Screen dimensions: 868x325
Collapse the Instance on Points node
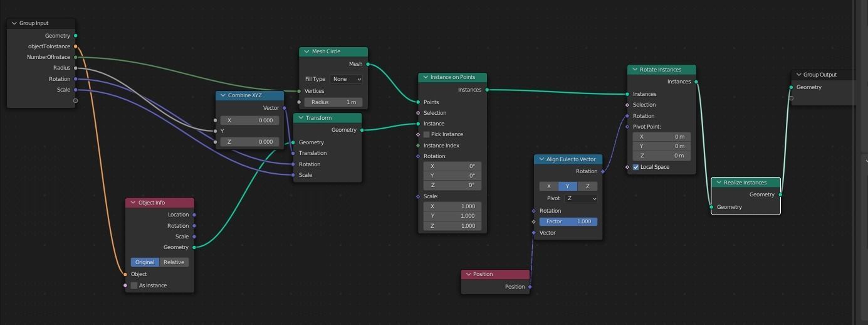[426, 77]
